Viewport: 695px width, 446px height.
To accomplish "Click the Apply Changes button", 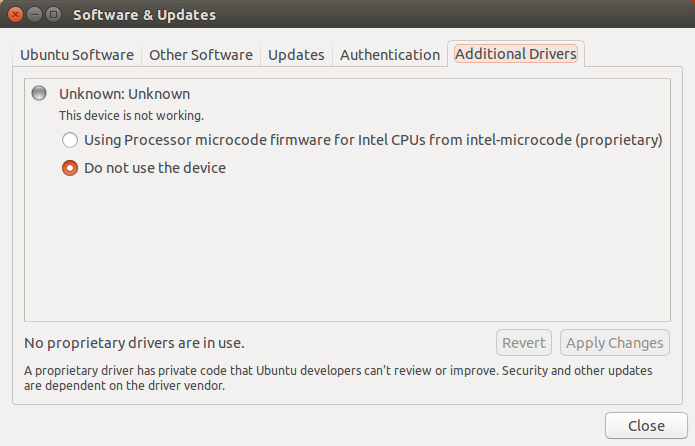I will coord(615,343).
